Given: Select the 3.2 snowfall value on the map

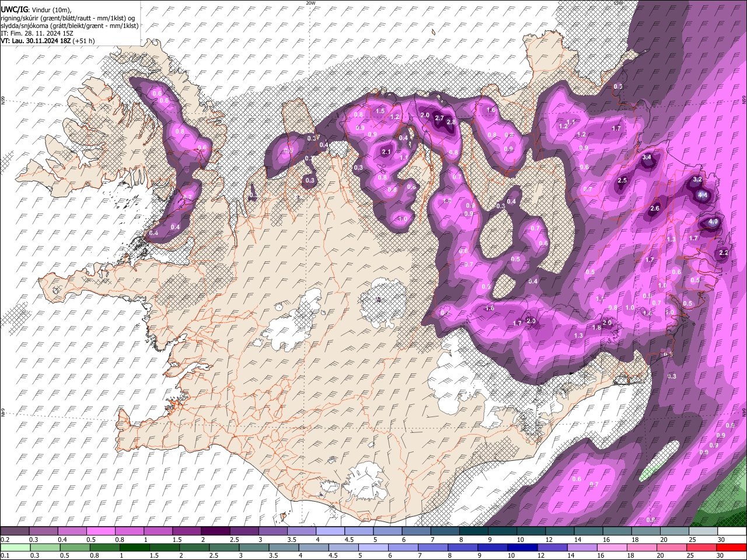Looking at the screenshot, I should pos(697,180).
